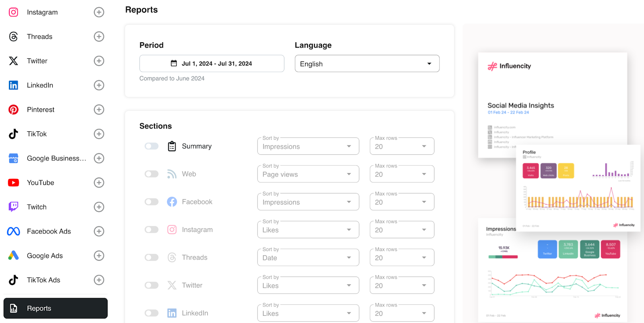The width and height of the screenshot is (644, 323).
Task: Open Twitter Max rows dropdown
Action: point(402,285)
